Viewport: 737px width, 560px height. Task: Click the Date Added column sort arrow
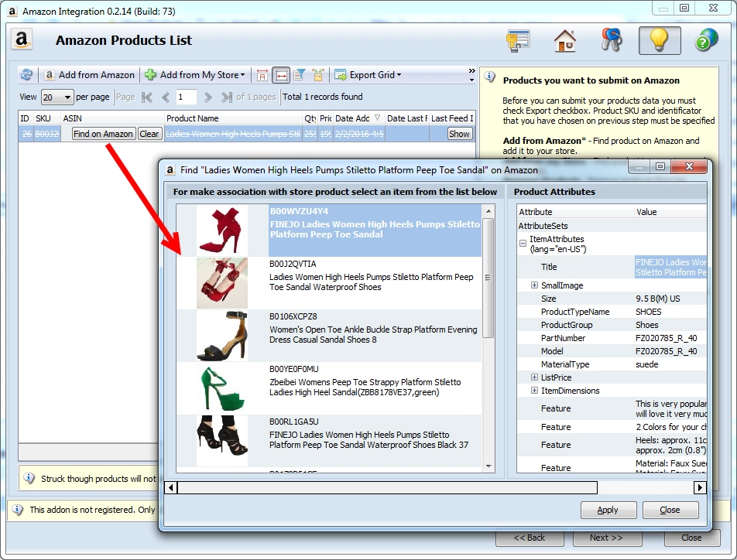tap(377, 118)
